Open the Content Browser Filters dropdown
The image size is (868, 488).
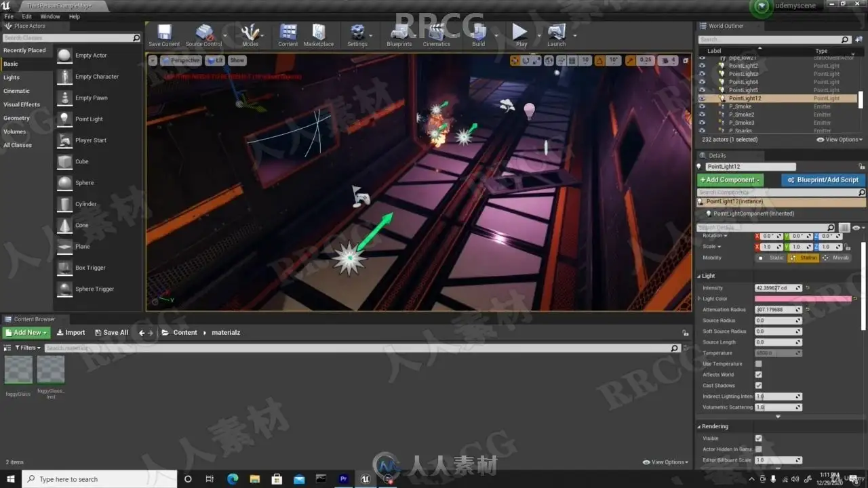[x=28, y=348]
